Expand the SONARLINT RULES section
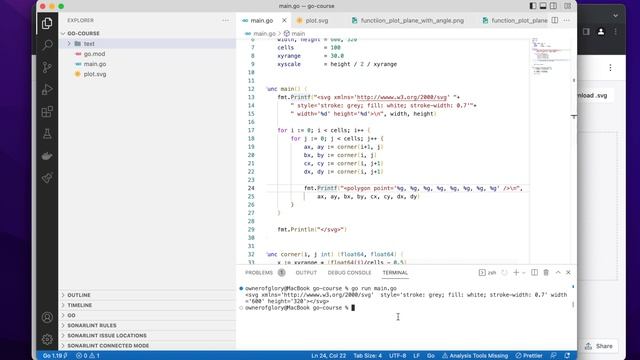Viewport: 640px width, 360px height. point(92,326)
